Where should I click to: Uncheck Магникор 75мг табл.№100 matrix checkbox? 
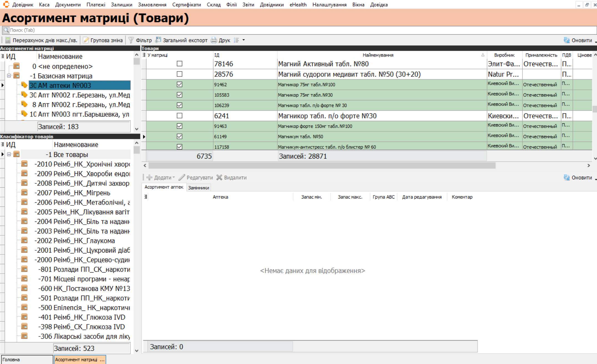[x=179, y=85]
